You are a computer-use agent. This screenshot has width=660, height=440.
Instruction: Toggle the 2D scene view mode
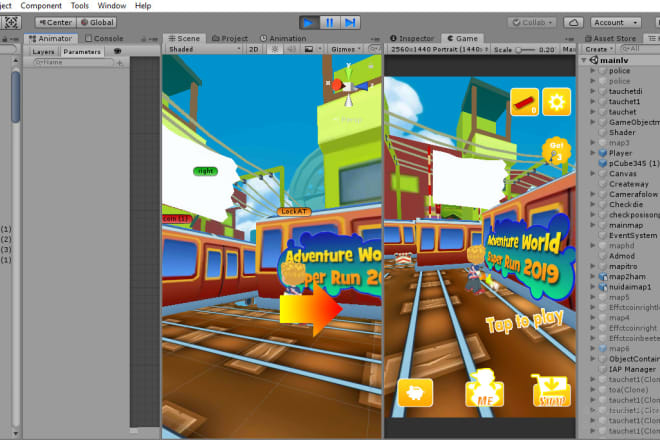(x=253, y=49)
